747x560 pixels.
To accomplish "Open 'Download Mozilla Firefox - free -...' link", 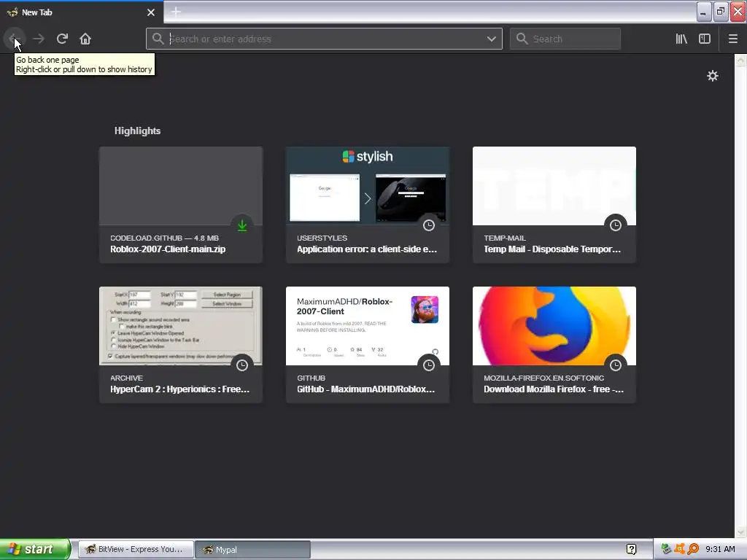I will 554,389.
